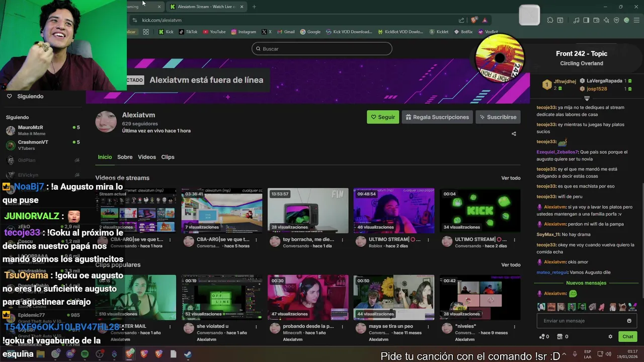Open MauroMzR channel in sidebar
Image resolution: width=644 pixels, height=362 pixels.
pyautogui.click(x=43, y=130)
